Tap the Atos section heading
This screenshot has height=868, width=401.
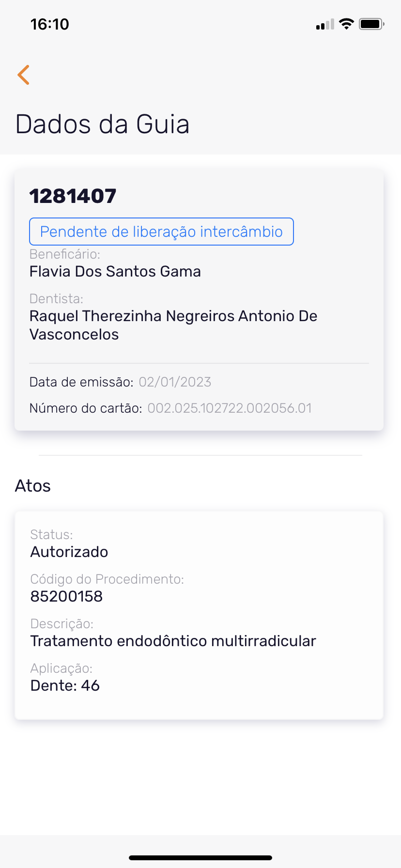(33, 486)
